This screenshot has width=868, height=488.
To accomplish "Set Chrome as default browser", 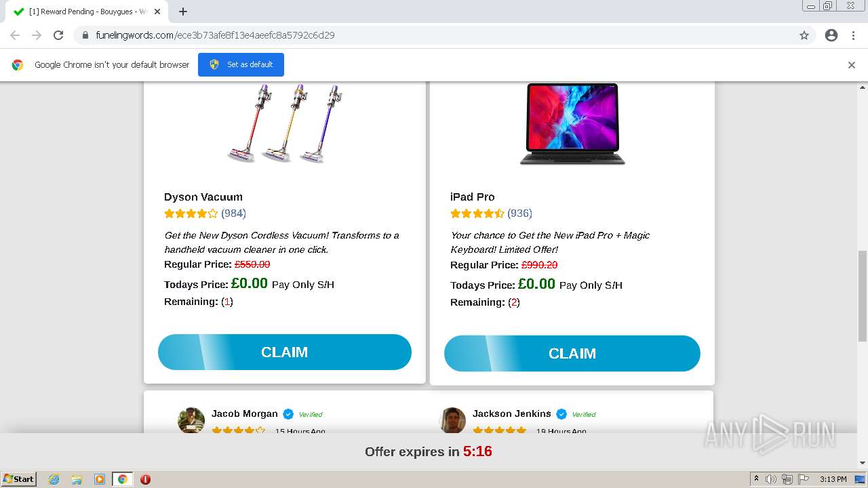I will click(x=241, y=64).
